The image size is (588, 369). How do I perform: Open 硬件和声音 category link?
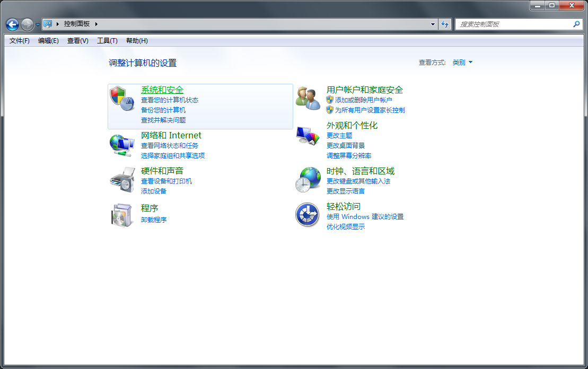pos(162,171)
